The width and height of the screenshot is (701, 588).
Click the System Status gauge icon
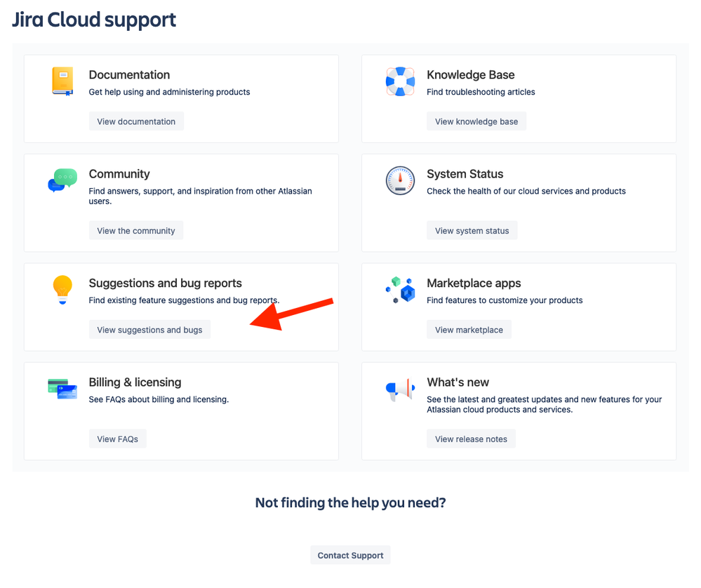(x=400, y=180)
